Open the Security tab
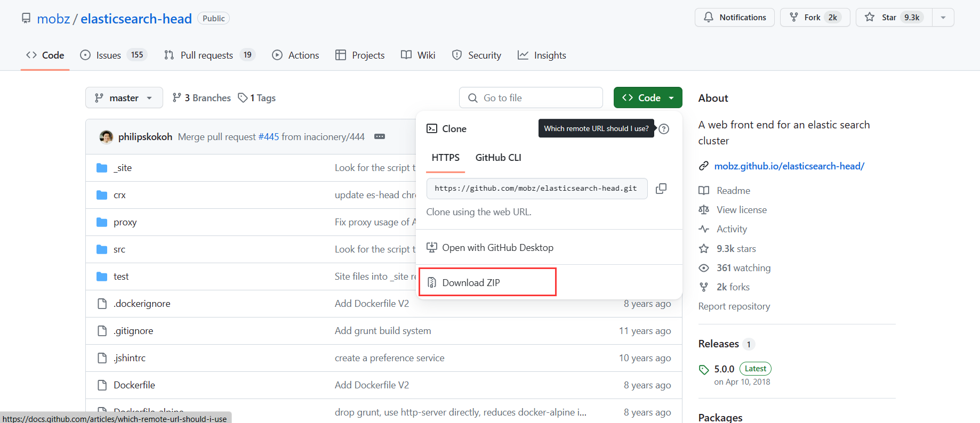The image size is (980, 423). (x=476, y=55)
